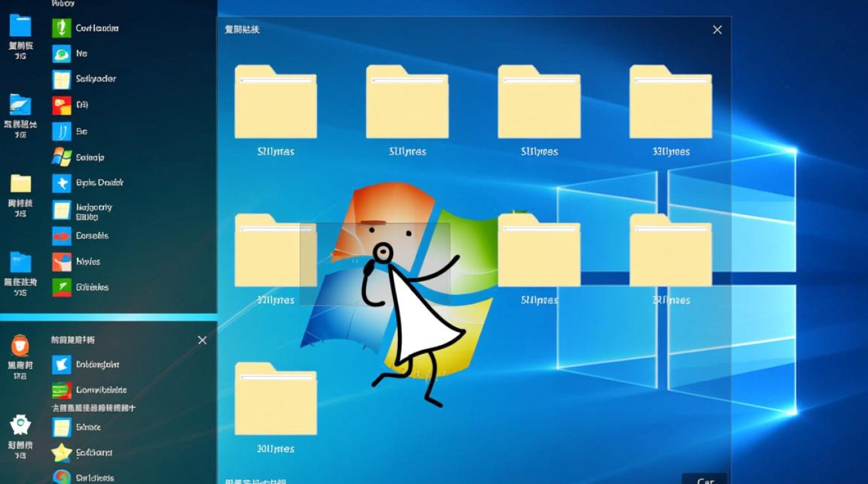Click the blue icon with red arrow

tap(61, 236)
